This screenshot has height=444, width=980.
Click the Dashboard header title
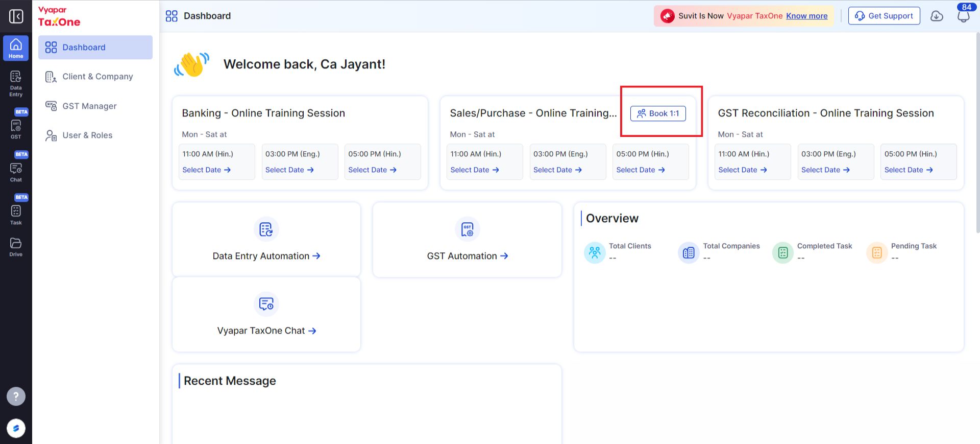(207, 16)
